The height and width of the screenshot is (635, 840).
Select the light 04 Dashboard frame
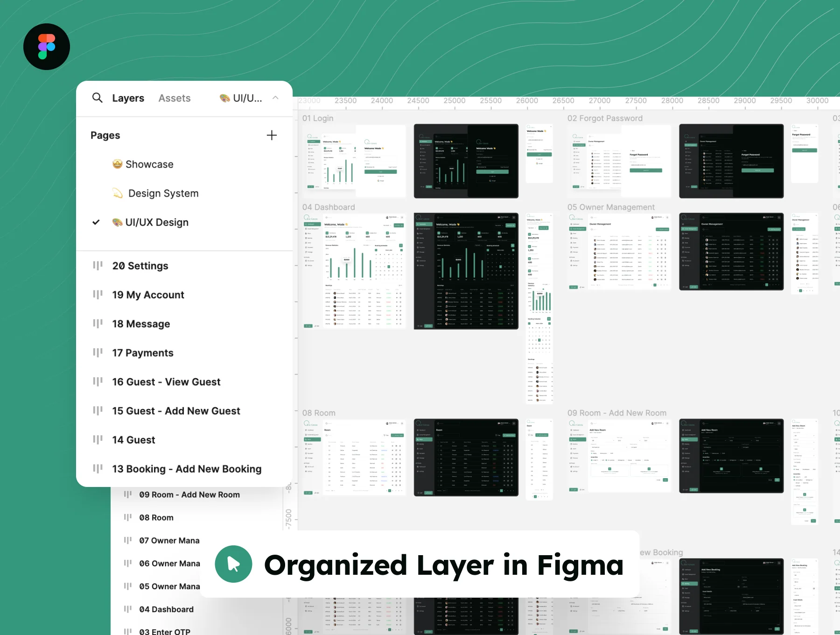coord(354,271)
